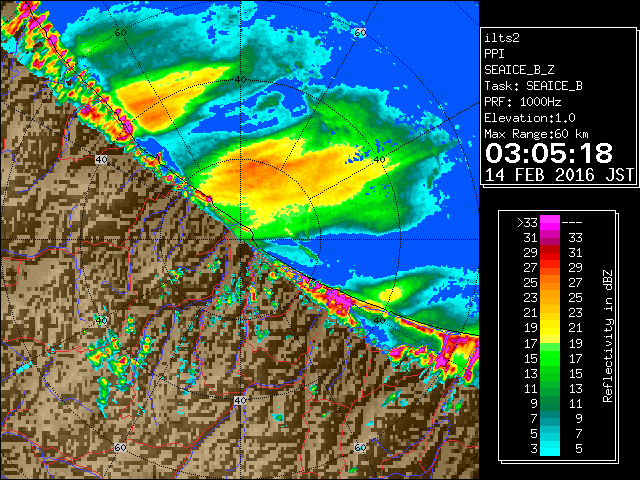Select the "SEAICE_B_Z" product label

pyautogui.click(x=519, y=70)
